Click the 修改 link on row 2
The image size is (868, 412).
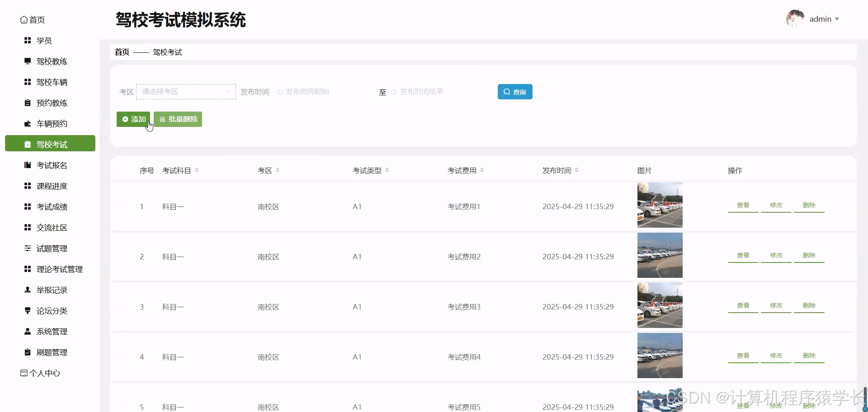coord(776,255)
